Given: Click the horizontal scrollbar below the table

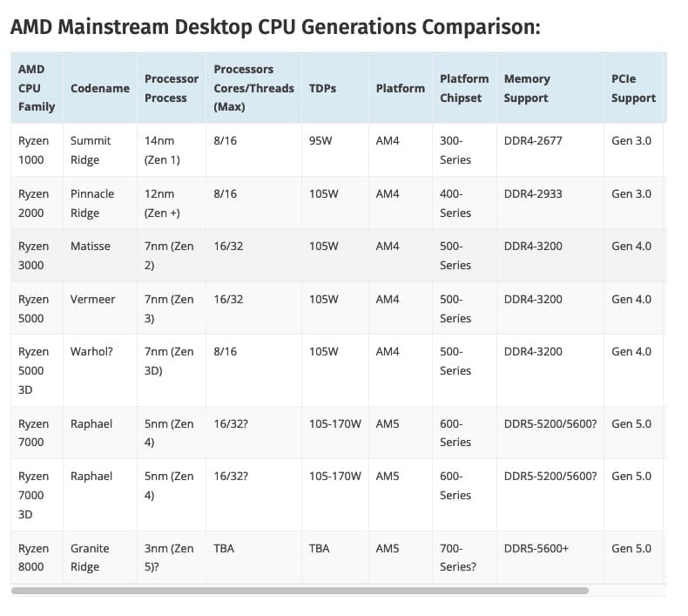Looking at the screenshot, I should (300, 591).
